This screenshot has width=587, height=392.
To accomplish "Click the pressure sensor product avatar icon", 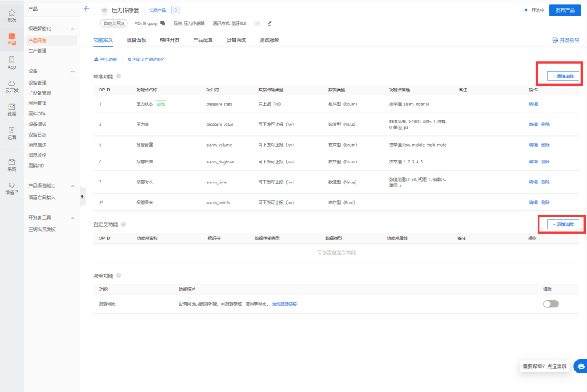I will tap(105, 10).
